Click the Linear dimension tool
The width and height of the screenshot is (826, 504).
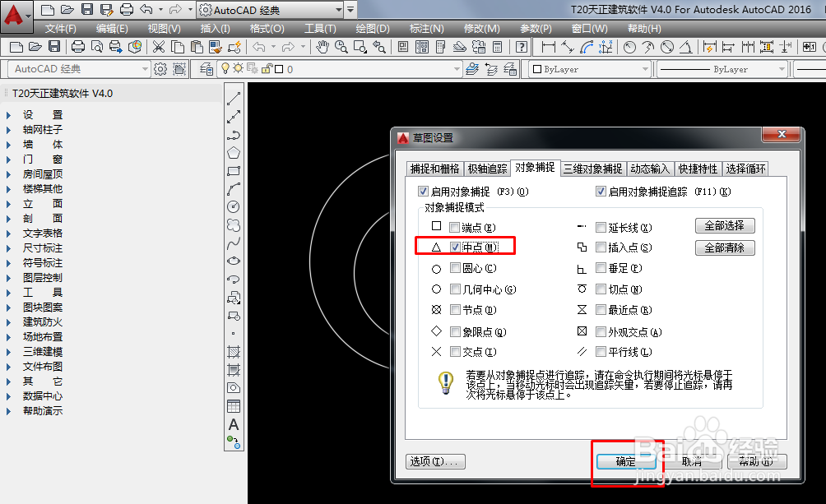coord(549,48)
